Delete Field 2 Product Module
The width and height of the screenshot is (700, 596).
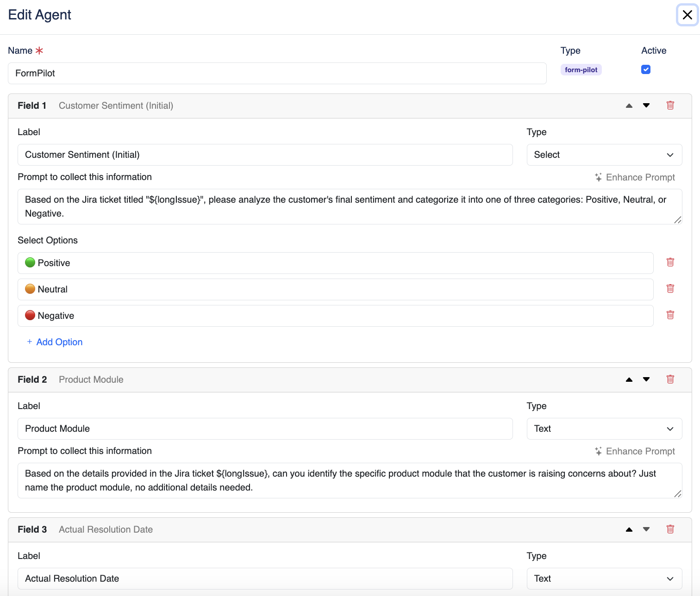tap(670, 379)
